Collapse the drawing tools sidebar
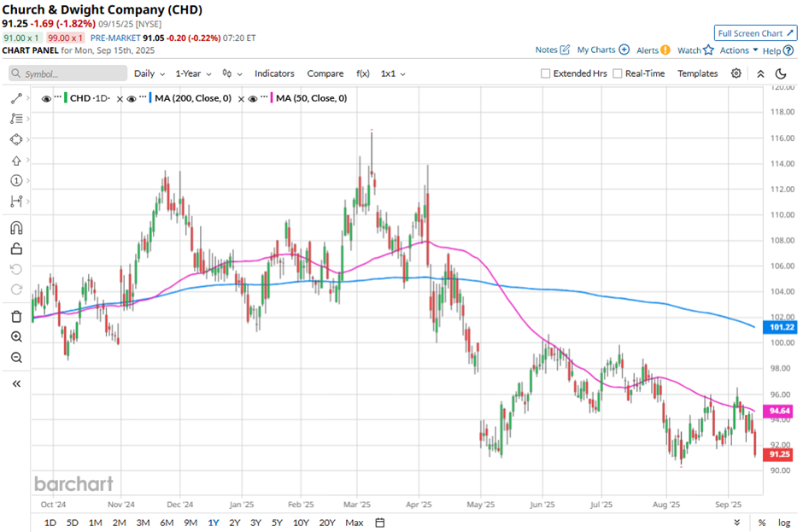Image resolution: width=803 pixels, height=532 pixels. pyautogui.click(x=16, y=383)
